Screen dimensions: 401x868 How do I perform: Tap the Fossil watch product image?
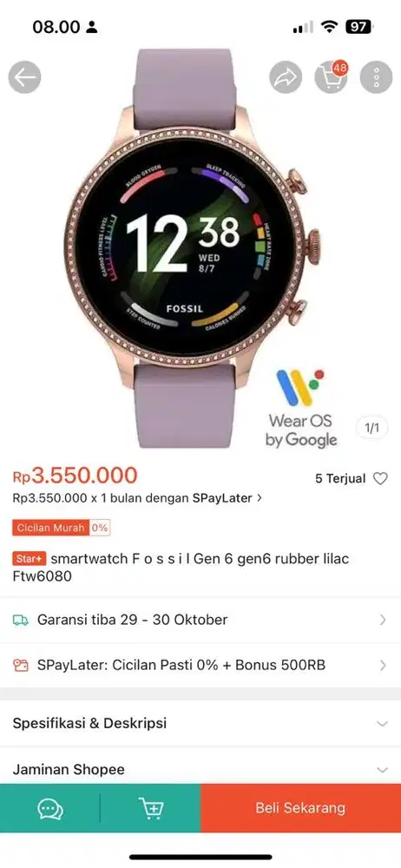(193, 248)
